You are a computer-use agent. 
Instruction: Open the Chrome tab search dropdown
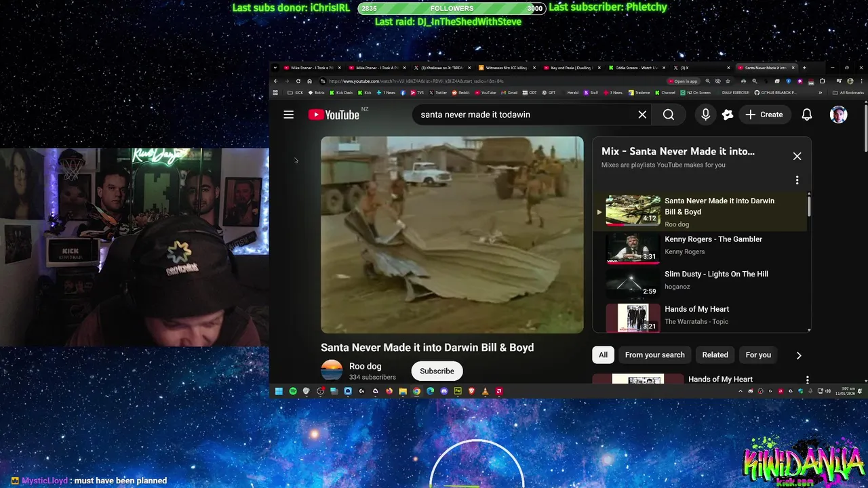(275, 68)
